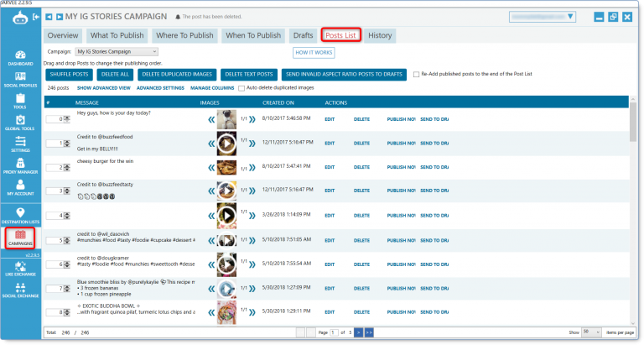Image resolution: width=644 pixels, height=345 pixels.
Task: Adjust the order stepper for post 3
Action: (x=67, y=191)
